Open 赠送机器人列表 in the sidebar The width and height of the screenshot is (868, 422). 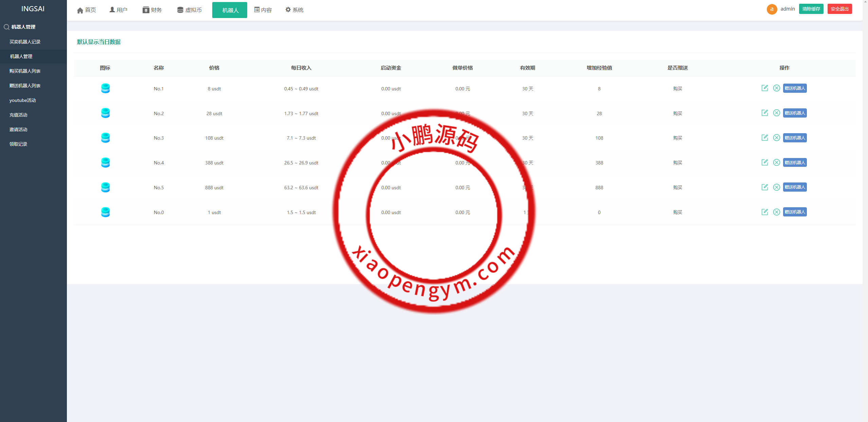coord(25,86)
